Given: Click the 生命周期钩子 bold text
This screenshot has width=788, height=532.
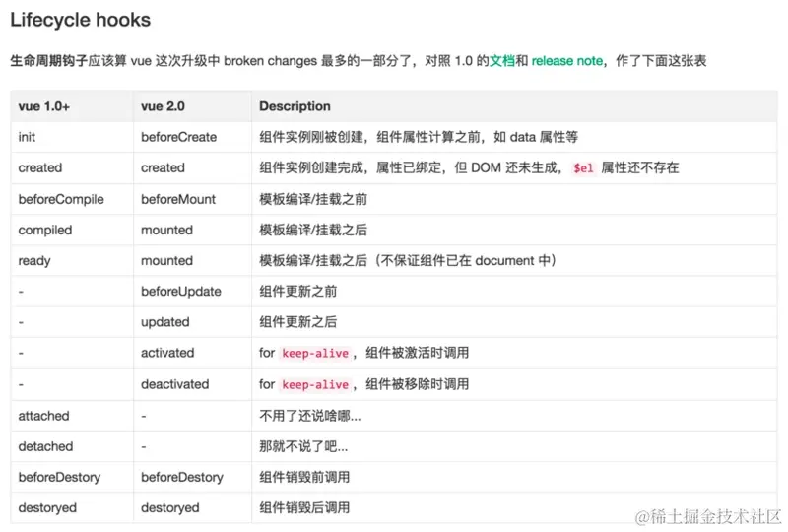Looking at the screenshot, I should (48, 61).
